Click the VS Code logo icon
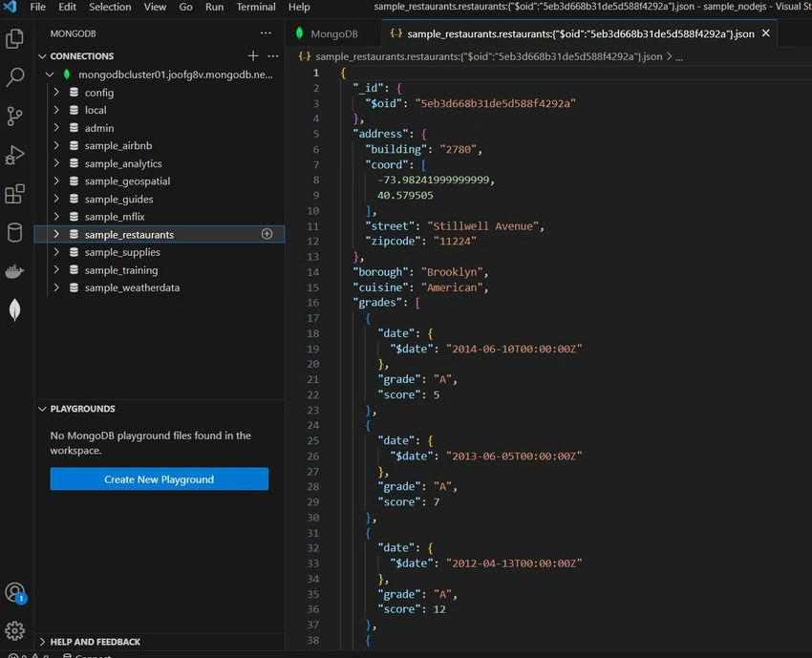Viewport: 812px width, 658px height. click(10, 7)
